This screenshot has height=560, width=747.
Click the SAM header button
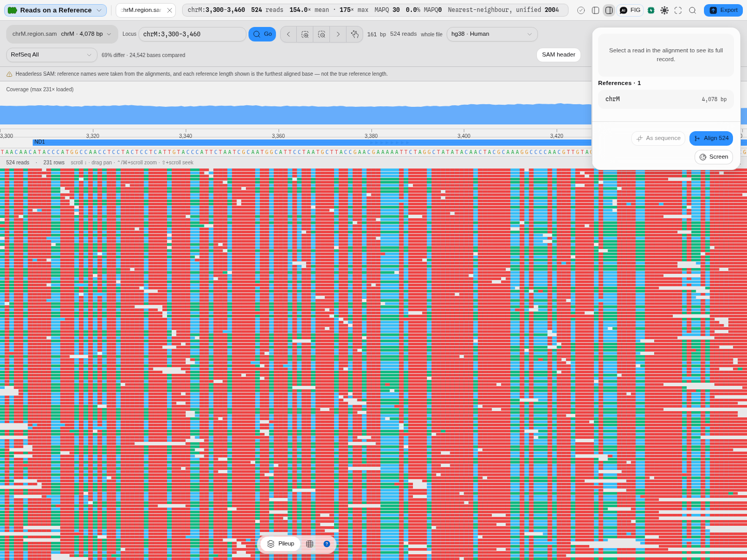pos(559,55)
